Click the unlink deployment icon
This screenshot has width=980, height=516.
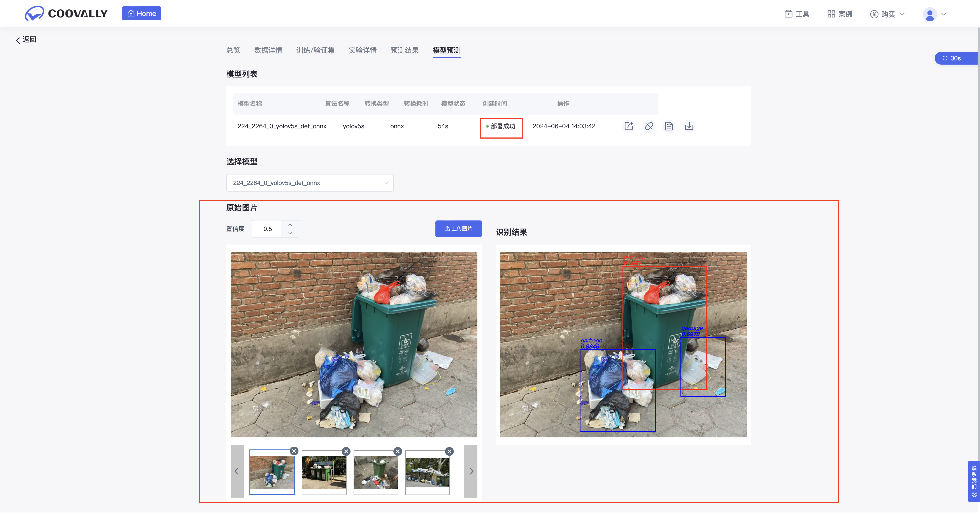649,126
